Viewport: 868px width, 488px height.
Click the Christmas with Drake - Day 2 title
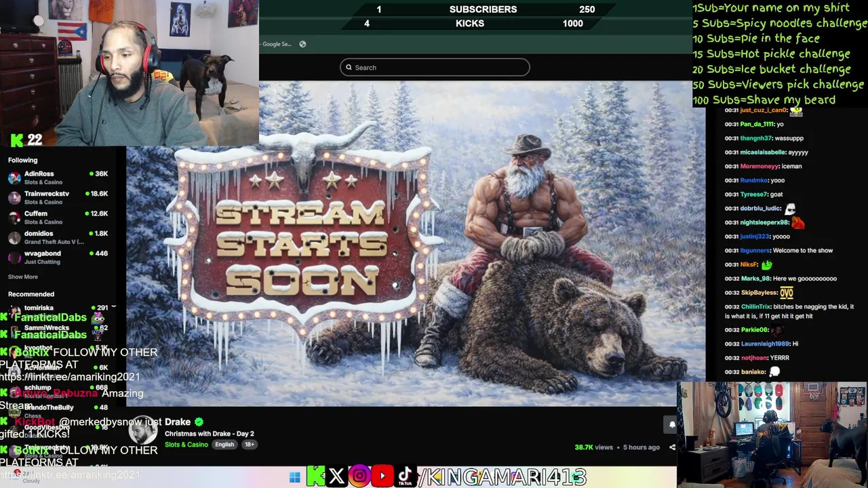click(210, 434)
